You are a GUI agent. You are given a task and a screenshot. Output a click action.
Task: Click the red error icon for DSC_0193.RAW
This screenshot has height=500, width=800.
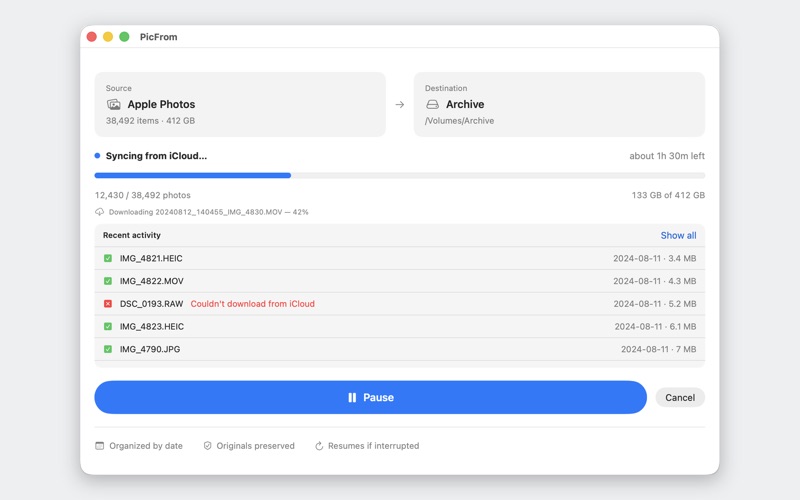click(108, 304)
